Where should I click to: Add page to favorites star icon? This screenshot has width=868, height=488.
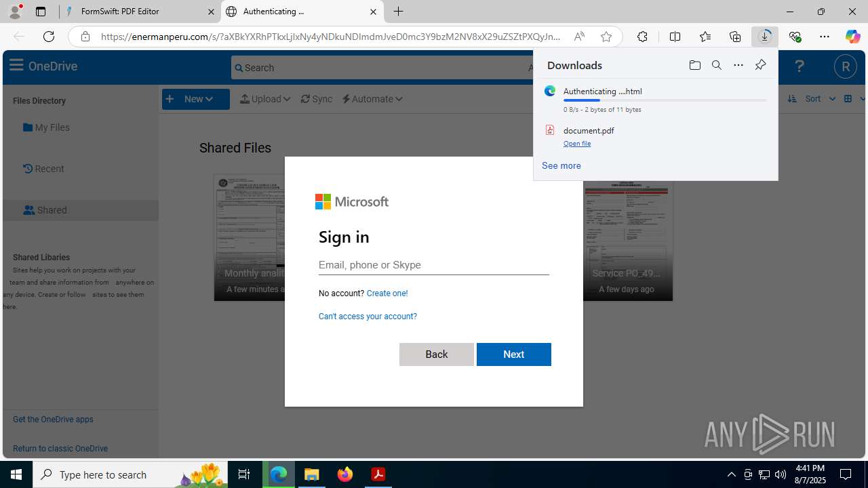coord(606,37)
